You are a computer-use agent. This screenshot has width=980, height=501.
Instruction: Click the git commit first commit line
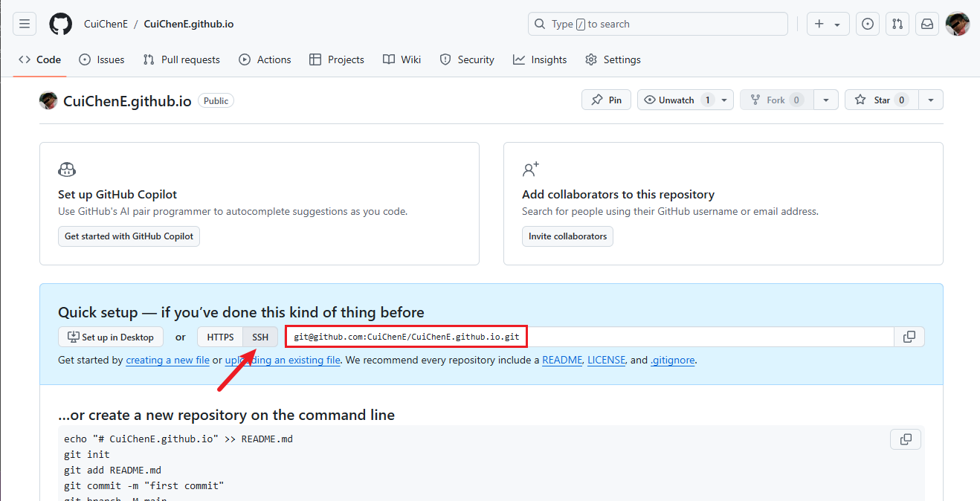[144, 485]
